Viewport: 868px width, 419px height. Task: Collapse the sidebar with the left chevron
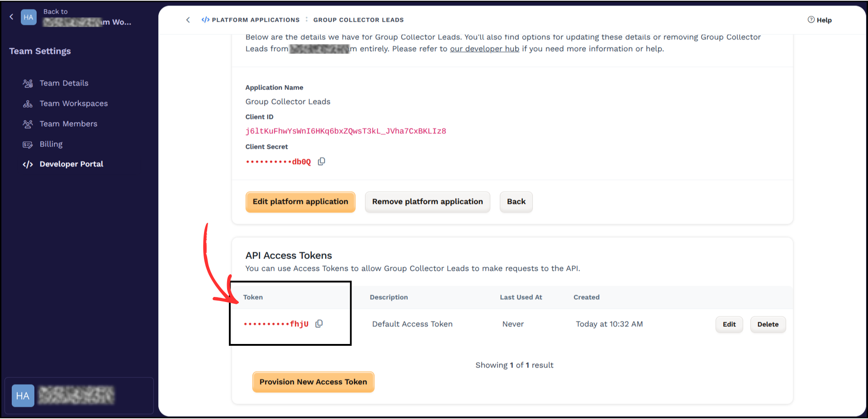[x=11, y=16]
